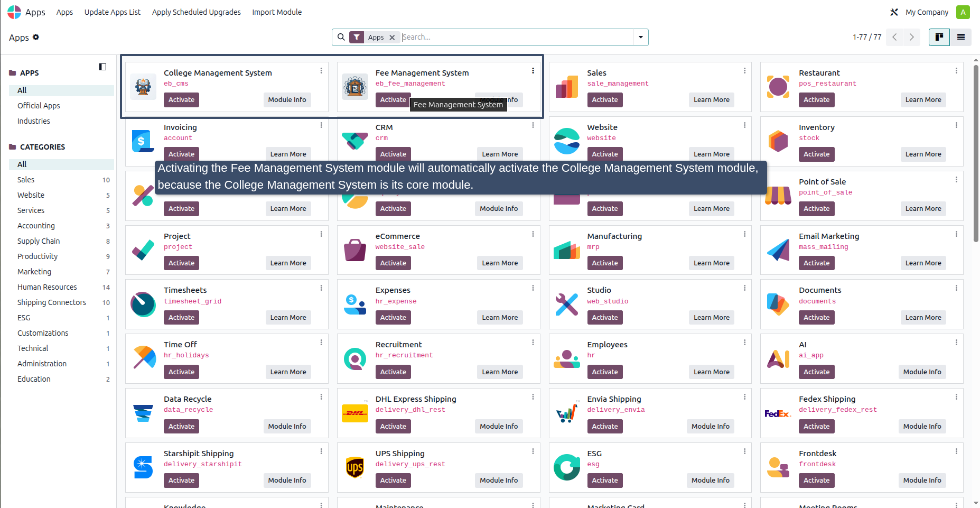This screenshot has width=980, height=508.
Task: Go to the next page of apps
Action: 911,37
